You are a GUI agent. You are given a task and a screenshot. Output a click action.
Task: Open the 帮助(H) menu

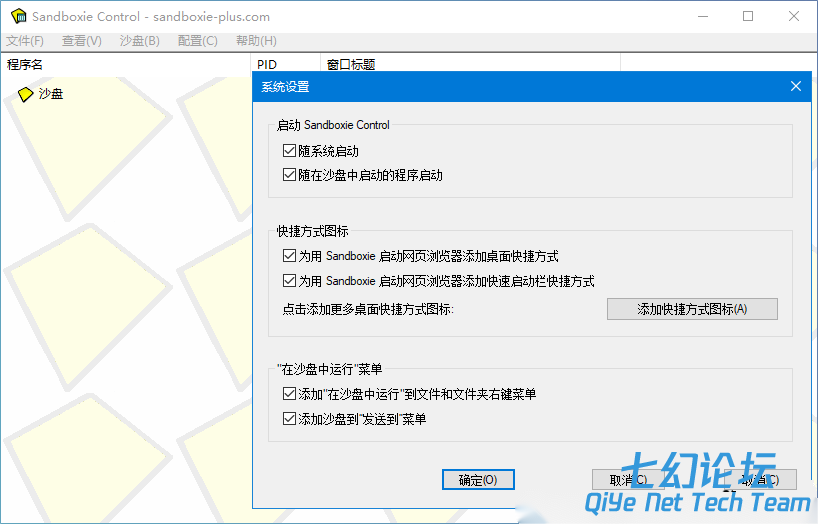pyautogui.click(x=256, y=41)
